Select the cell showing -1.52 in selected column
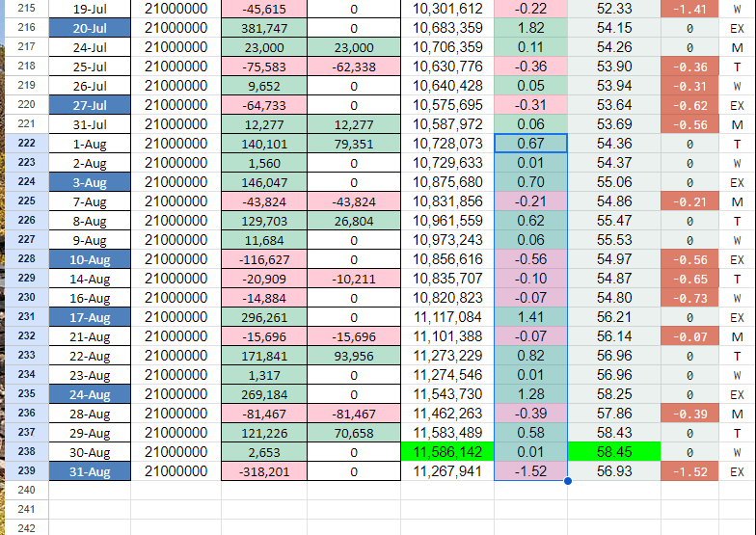756x535 pixels. (530, 471)
